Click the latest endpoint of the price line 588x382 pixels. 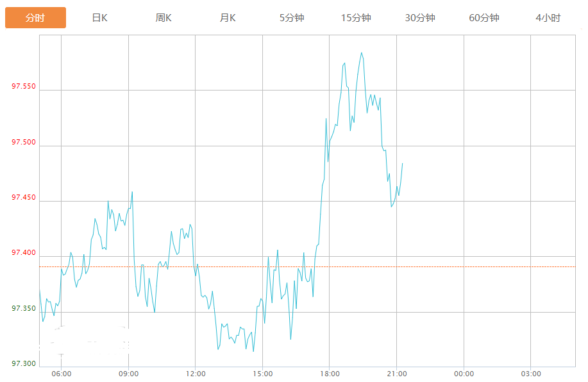click(403, 163)
